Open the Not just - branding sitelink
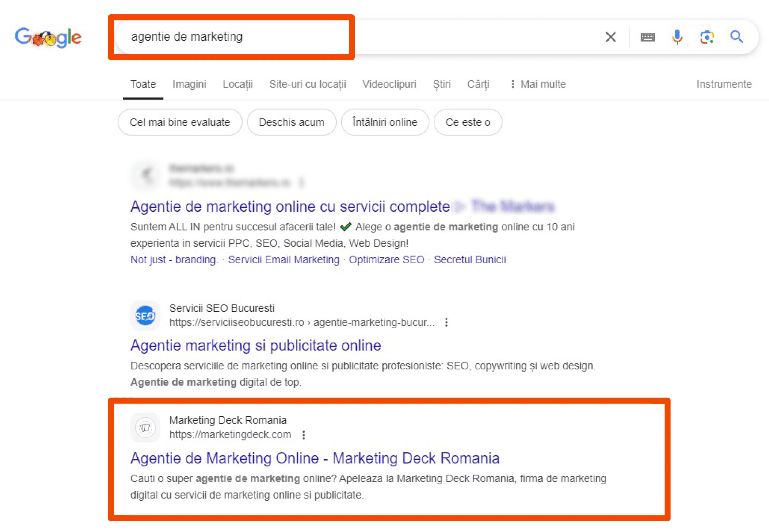769x532 pixels. [x=174, y=260]
